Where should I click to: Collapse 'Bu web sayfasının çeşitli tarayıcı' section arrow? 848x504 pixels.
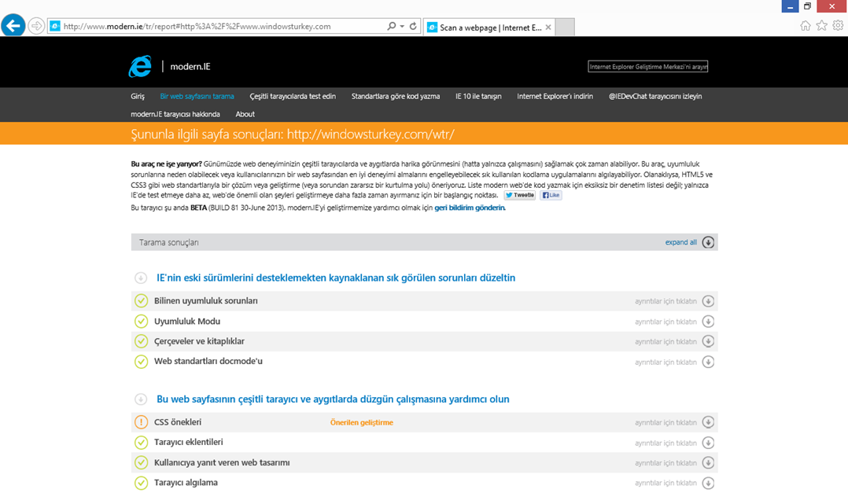(141, 399)
